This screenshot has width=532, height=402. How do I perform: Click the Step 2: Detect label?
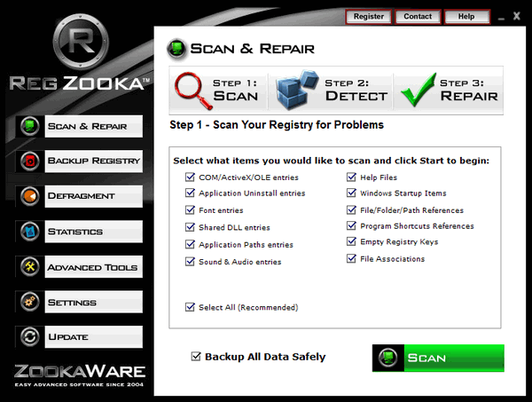356,90
